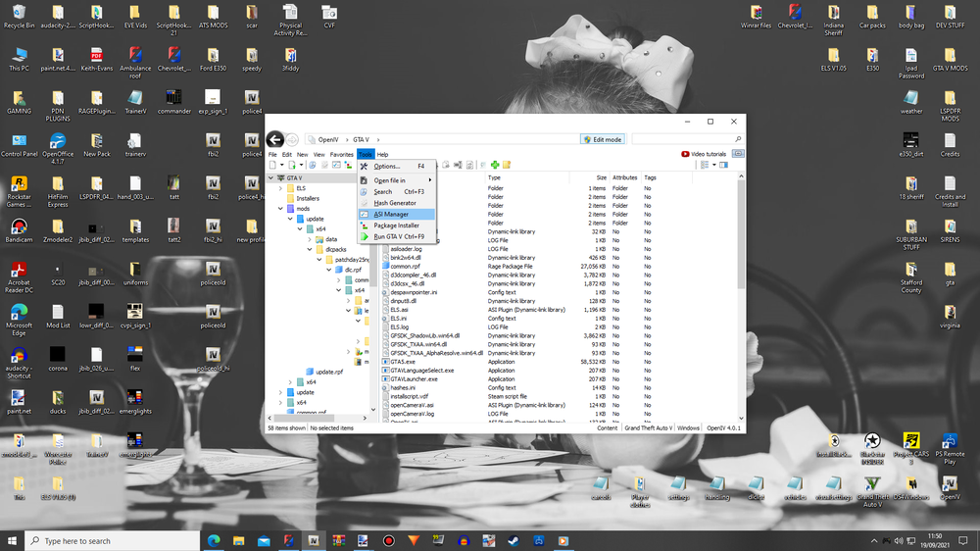Click the back navigation arrow in OpenIV
The image size is (980, 551).
click(x=276, y=139)
